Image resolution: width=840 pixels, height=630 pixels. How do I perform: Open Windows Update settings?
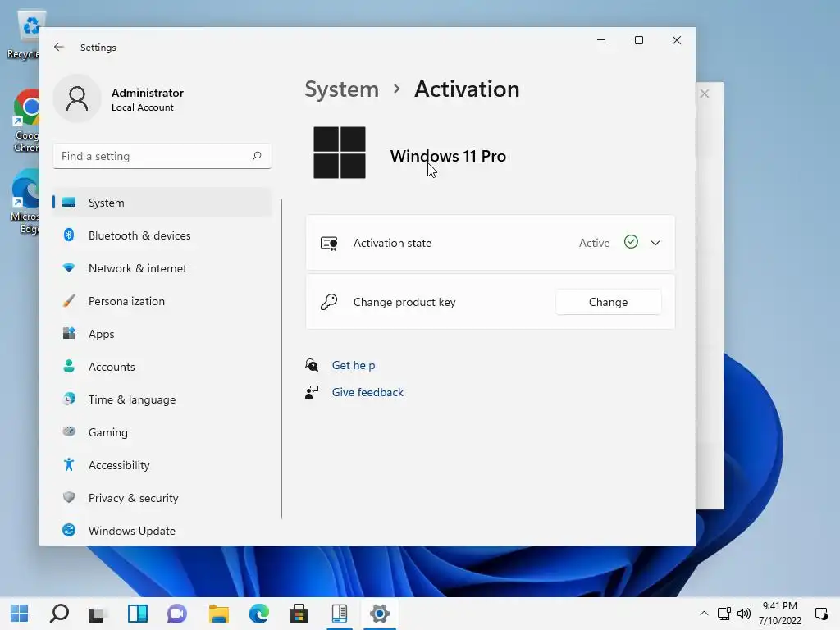tap(162, 531)
